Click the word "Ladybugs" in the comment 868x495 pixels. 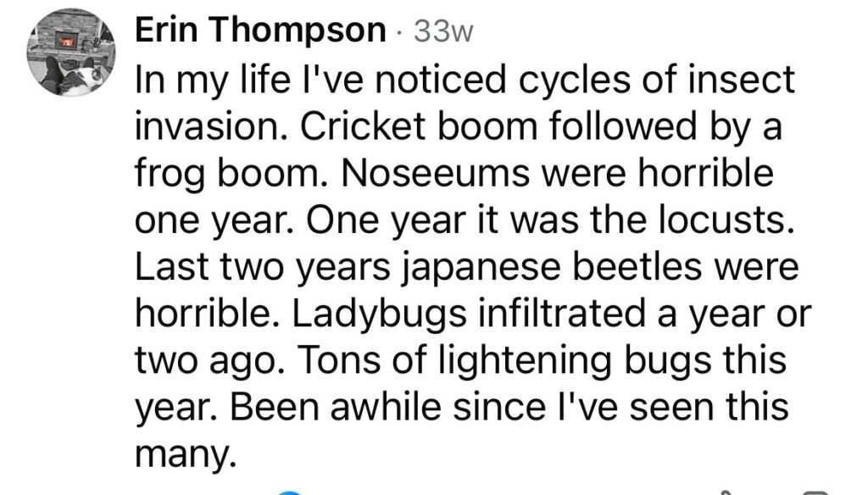pyautogui.click(x=361, y=314)
